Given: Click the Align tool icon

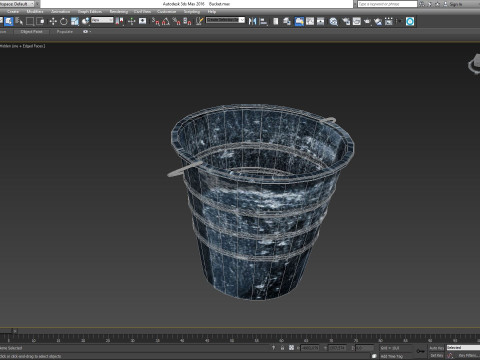Looking at the screenshot, I should (x=263, y=21).
